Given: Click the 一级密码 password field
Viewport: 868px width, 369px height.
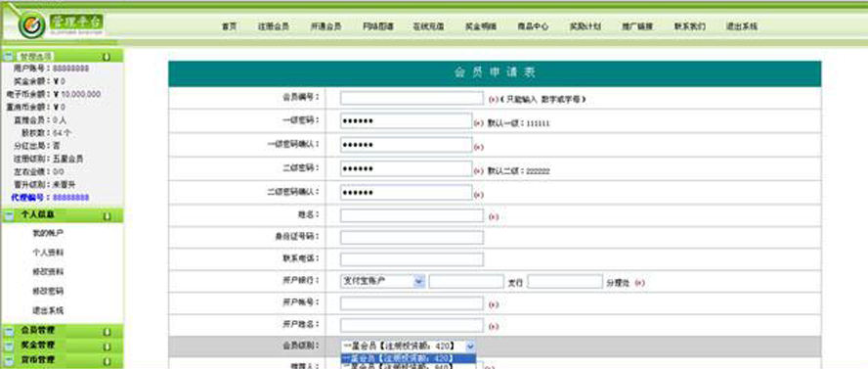Looking at the screenshot, I should [407, 121].
